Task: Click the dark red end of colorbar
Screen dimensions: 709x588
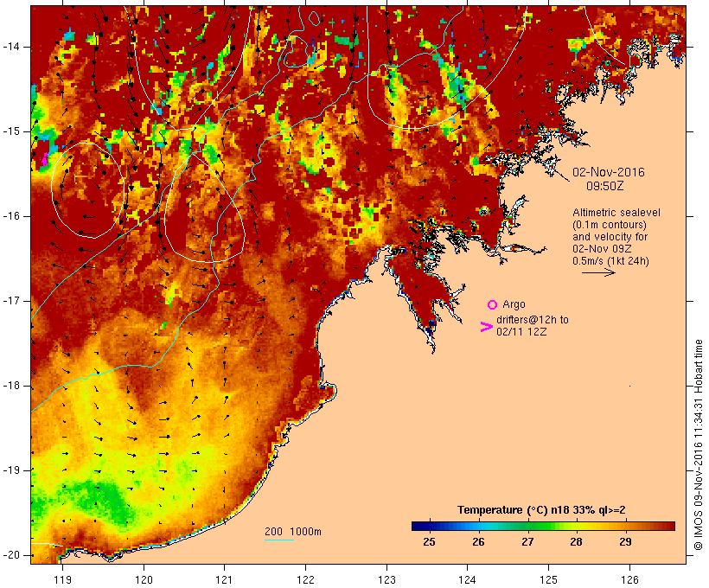Action: [671, 526]
